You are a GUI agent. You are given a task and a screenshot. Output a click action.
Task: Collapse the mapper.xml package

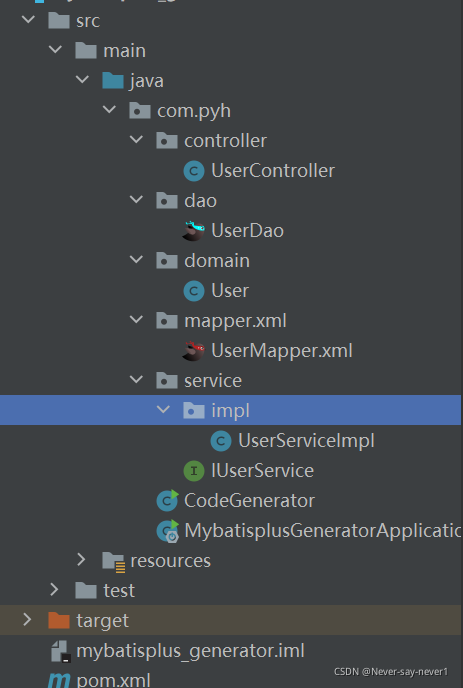point(136,320)
